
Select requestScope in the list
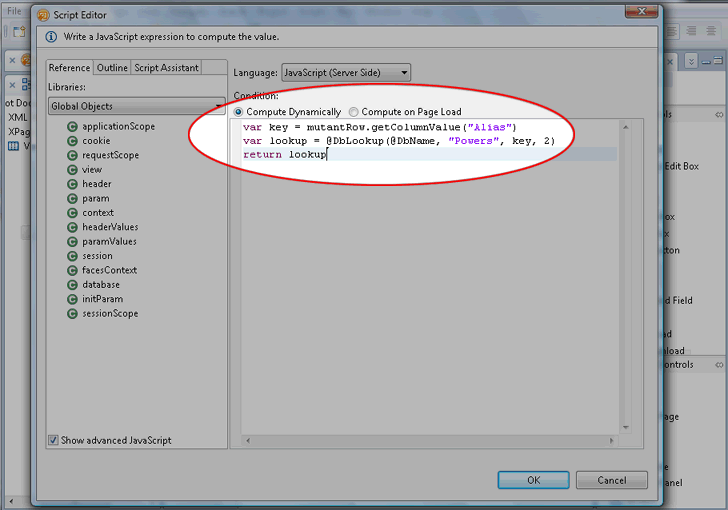coord(110,155)
